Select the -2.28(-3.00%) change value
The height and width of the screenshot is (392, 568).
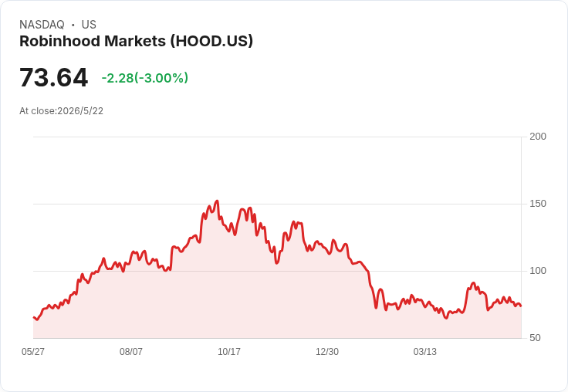(x=145, y=78)
